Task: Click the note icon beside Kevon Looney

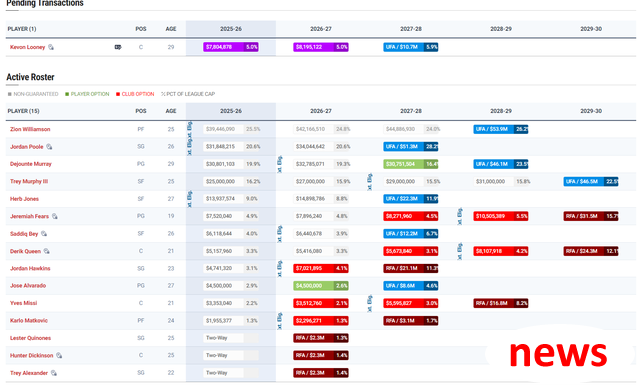Action: (x=51, y=47)
